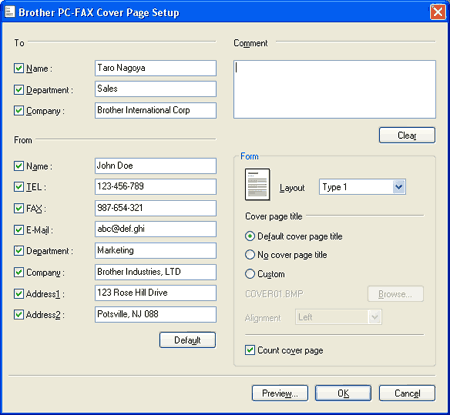Toggle the To Department checkbox
Image resolution: width=450 pixels, height=415 pixels.
pos(19,90)
